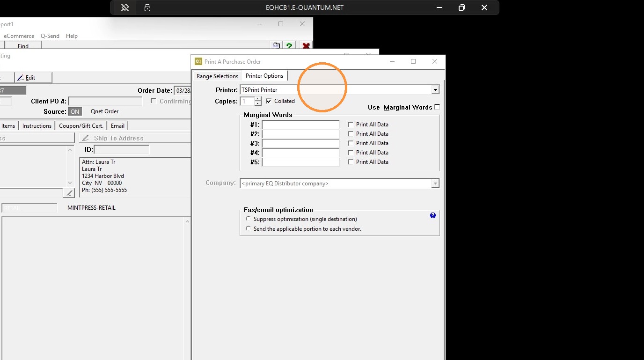Minimize the Print A Purchase Order dialog
This screenshot has height=360, width=644.
[x=392, y=61]
